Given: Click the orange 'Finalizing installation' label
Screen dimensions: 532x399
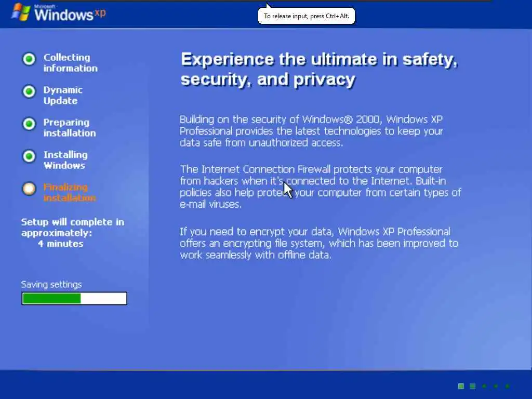Looking at the screenshot, I should (x=70, y=192).
